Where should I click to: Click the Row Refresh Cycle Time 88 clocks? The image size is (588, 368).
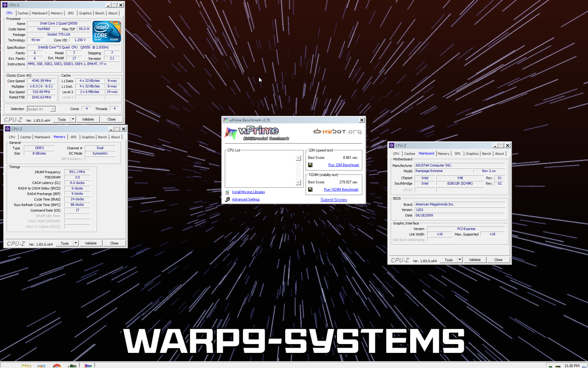[x=77, y=205]
